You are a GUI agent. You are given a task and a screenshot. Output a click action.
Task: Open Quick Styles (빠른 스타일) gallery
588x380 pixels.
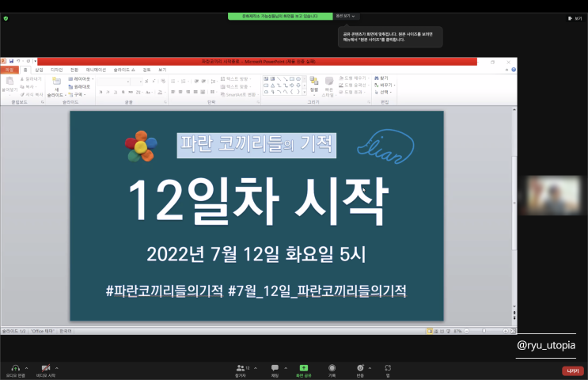329,86
